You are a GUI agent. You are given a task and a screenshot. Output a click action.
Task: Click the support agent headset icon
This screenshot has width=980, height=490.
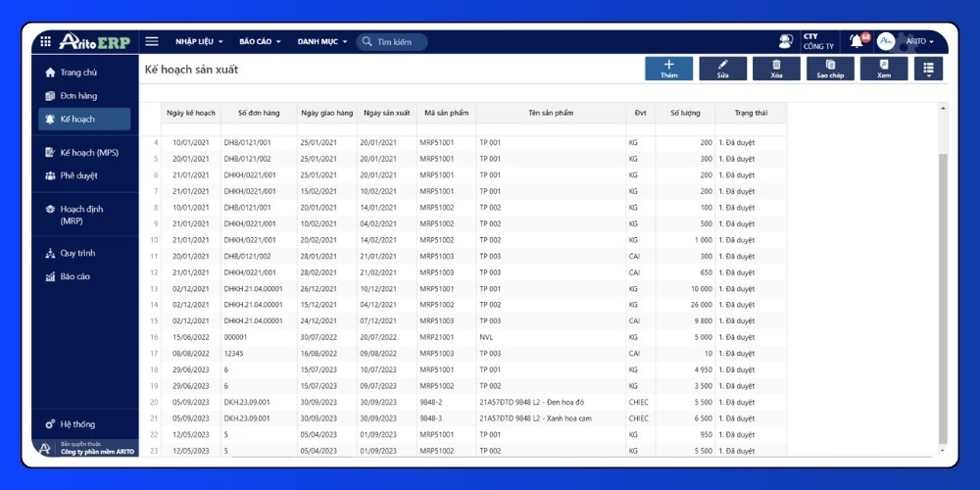tap(785, 41)
